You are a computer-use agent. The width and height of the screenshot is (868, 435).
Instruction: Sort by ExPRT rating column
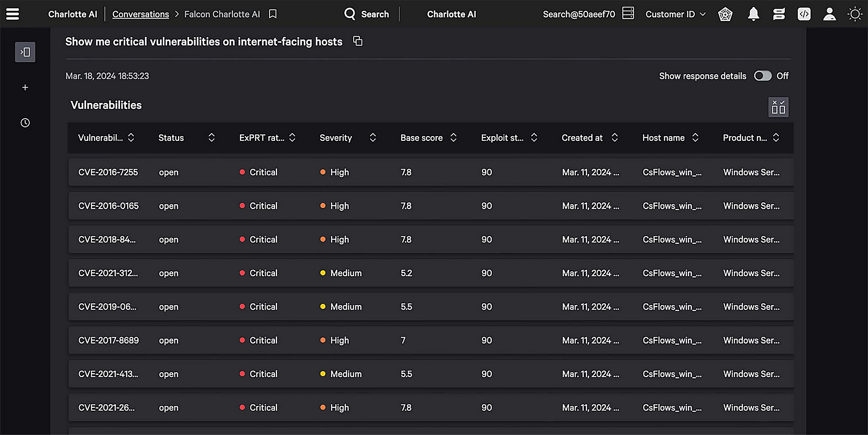click(292, 137)
